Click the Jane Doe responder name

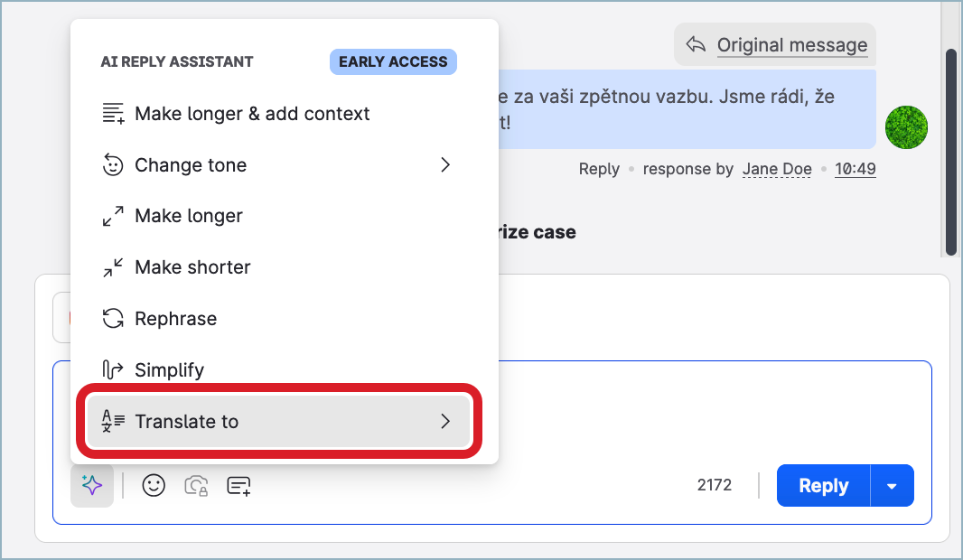777,169
